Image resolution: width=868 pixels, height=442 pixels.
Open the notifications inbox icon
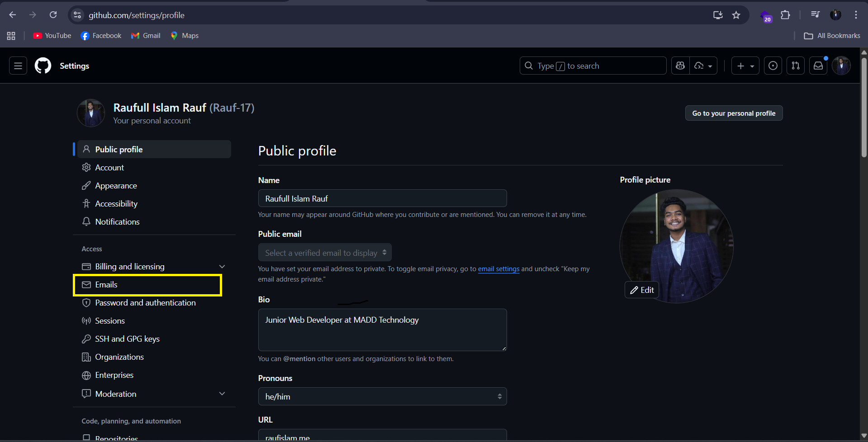point(818,66)
